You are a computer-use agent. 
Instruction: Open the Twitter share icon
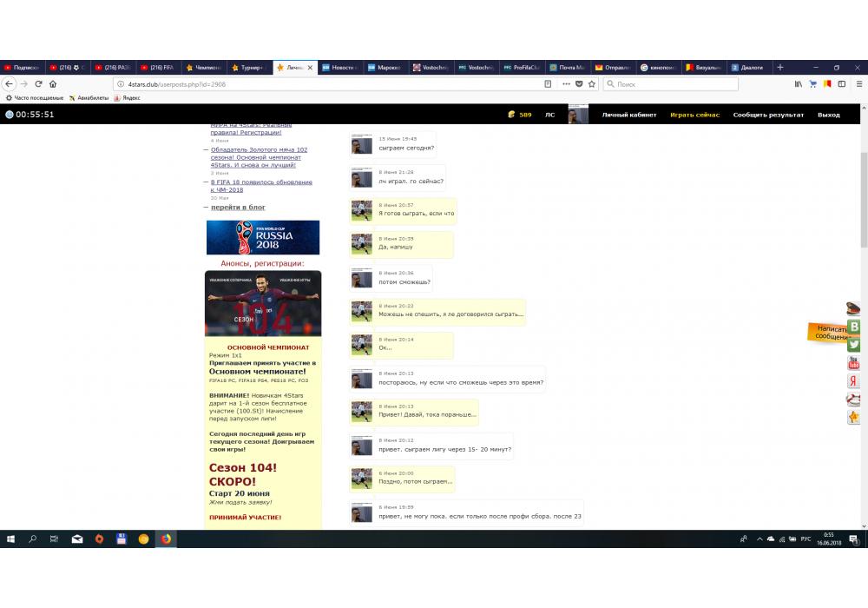[x=854, y=345]
